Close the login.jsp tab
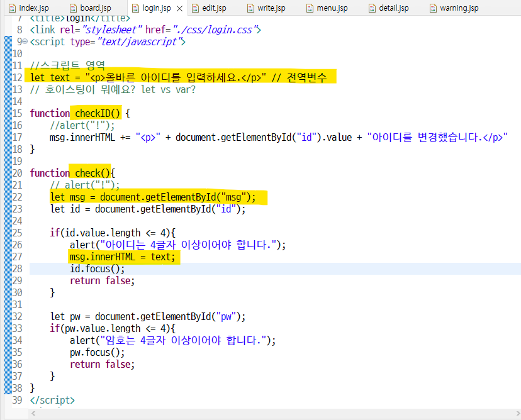Image resolution: width=521 pixels, height=420 pixels. click(x=180, y=9)
